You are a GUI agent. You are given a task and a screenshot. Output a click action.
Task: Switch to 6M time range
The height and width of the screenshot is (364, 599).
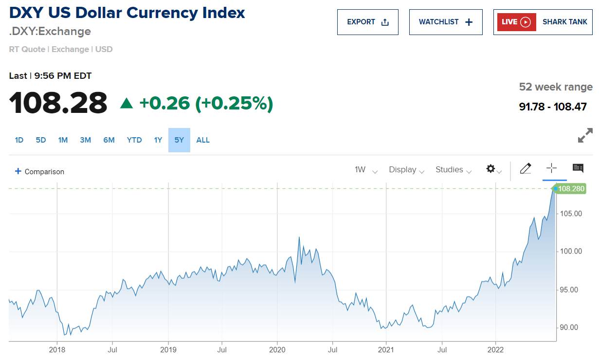pos(109,140)
